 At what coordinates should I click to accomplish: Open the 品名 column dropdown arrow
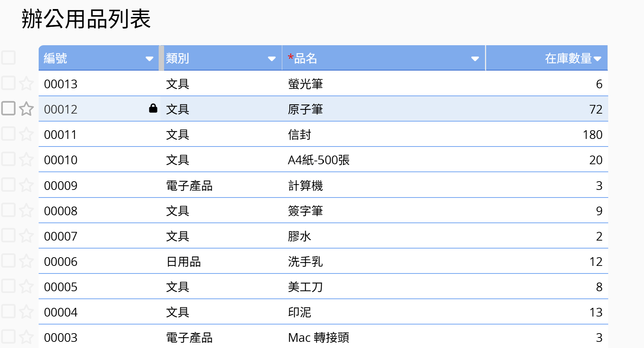[x=475, y=59]
